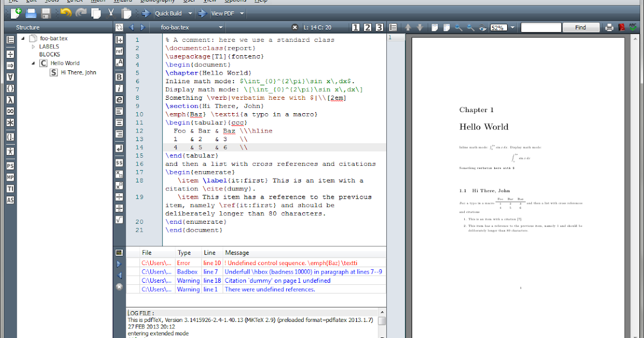Open the foo-bar.tex document dropdown

click(221, 27)
